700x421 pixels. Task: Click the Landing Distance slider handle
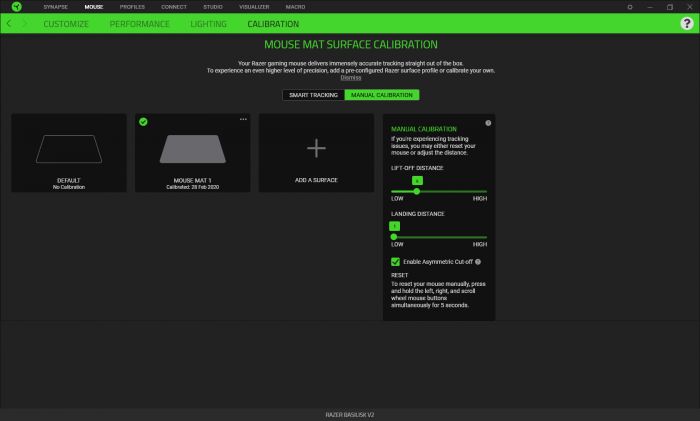[393, 237]
